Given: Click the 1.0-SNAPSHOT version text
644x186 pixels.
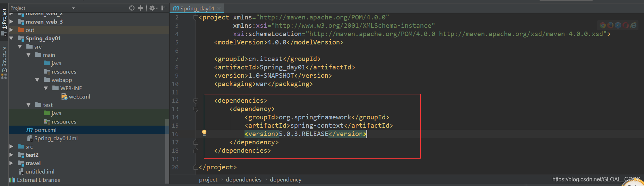Looking at the screenshot, I should [x=271, y=76].
